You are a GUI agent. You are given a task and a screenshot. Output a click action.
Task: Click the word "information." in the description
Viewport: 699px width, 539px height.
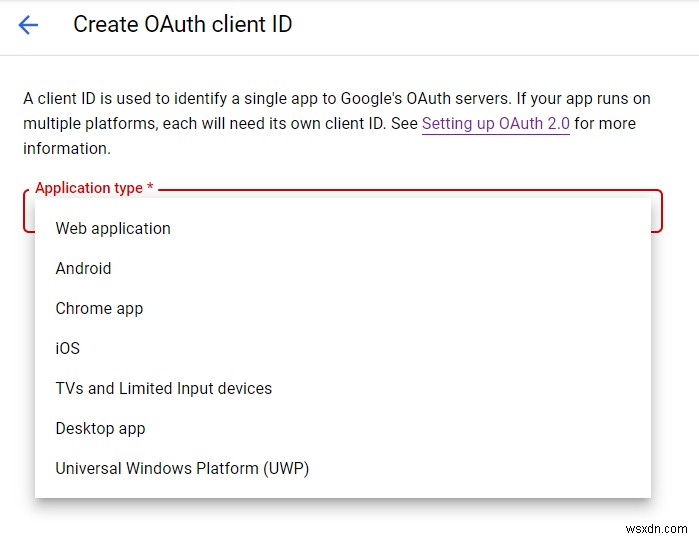click(x=66, y=148)
